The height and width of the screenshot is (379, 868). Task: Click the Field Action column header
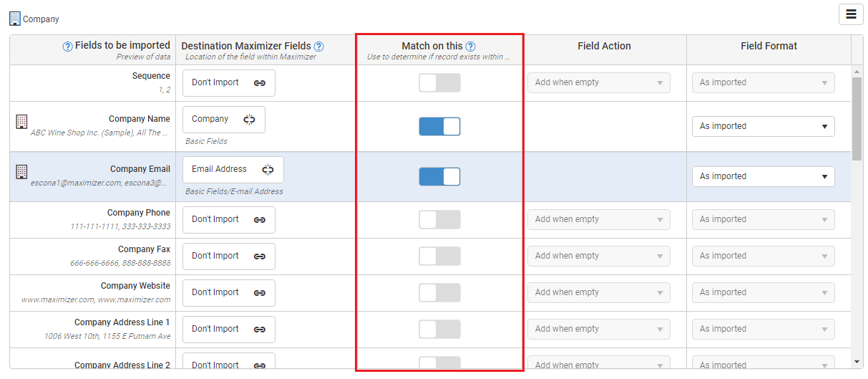pyautogui.click(x=605, y=46)
